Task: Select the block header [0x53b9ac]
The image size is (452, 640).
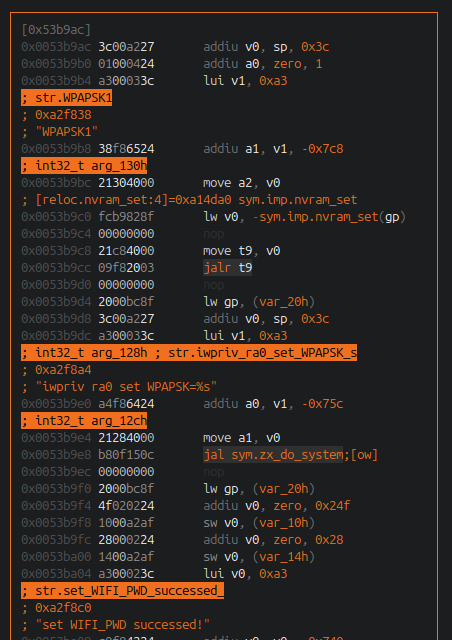Action: tap(56, 30)
